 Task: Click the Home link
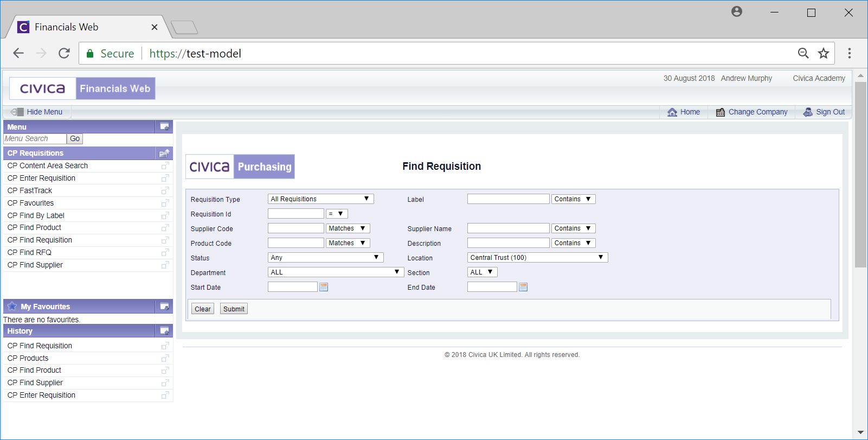(x=690, y=112)
